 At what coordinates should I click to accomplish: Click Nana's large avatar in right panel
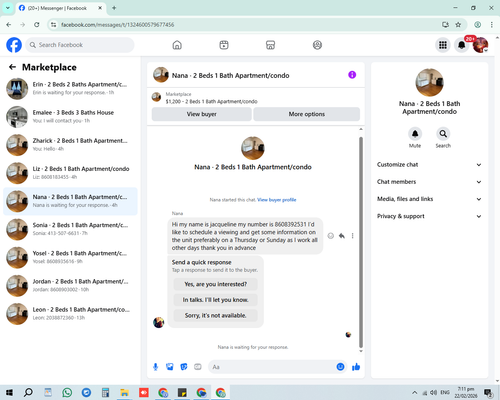point(429,82)
